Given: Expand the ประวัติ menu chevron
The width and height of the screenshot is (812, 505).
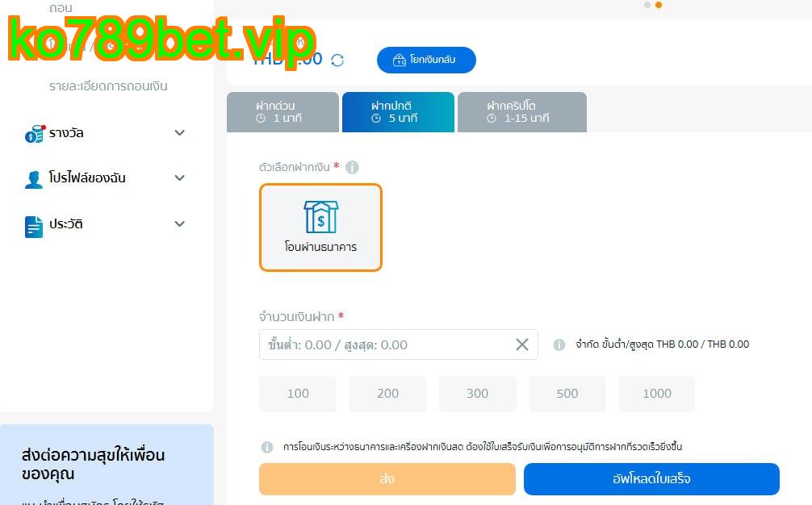Looking at the screenshot, I should [180, 223].
